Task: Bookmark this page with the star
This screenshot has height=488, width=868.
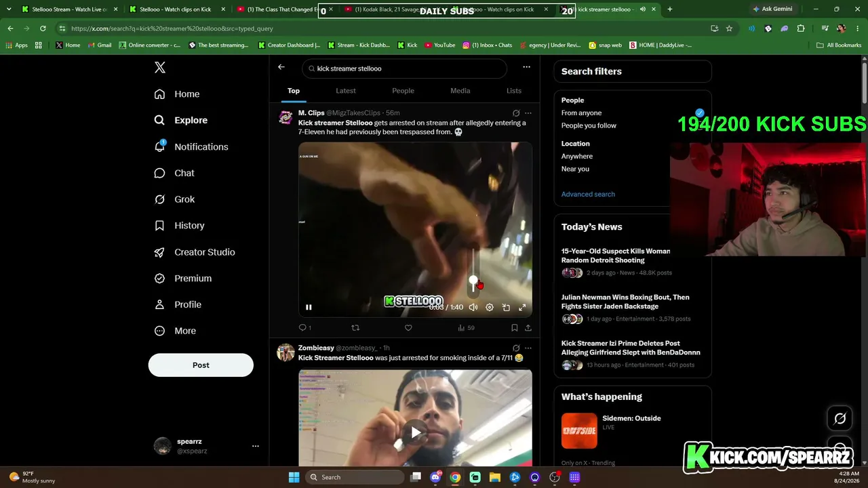Action: click(729, 28)
